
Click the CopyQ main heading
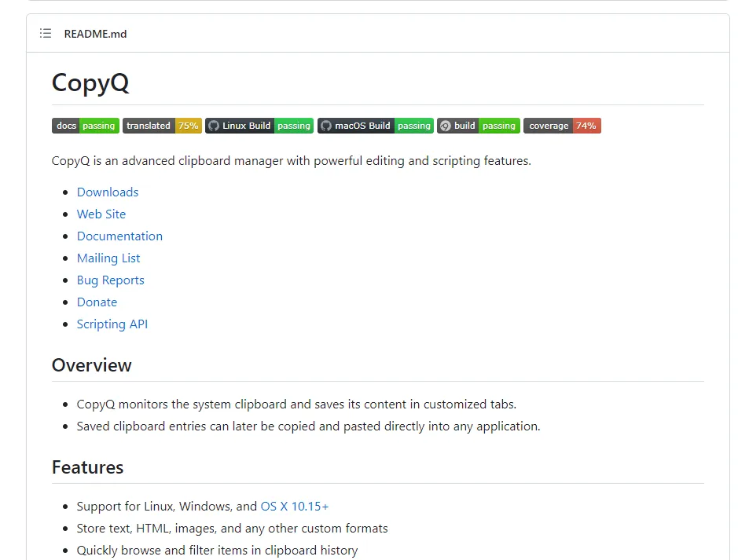tap(90, 82)
